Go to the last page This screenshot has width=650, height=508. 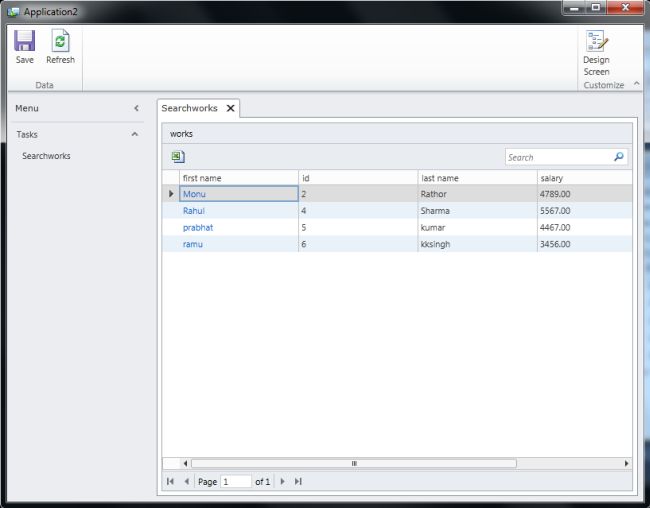pyautogui.click(x=298, y=481)
